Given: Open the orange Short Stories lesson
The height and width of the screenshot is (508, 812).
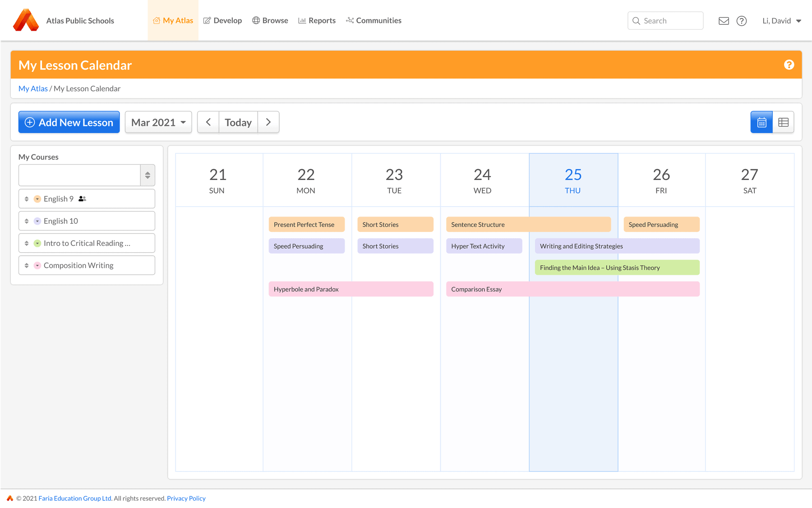Looking at the screenshot, I should tap(395, 224).
